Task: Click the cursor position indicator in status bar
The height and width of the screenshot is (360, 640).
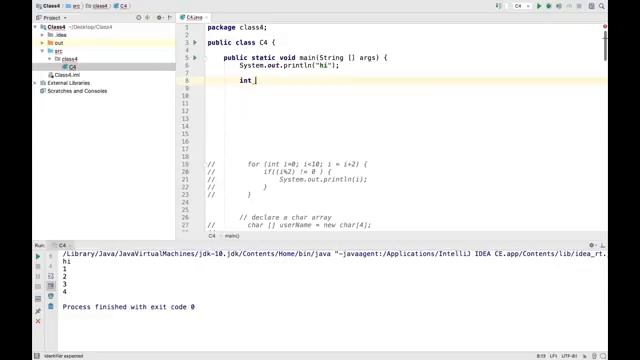Action: (541, 356)
